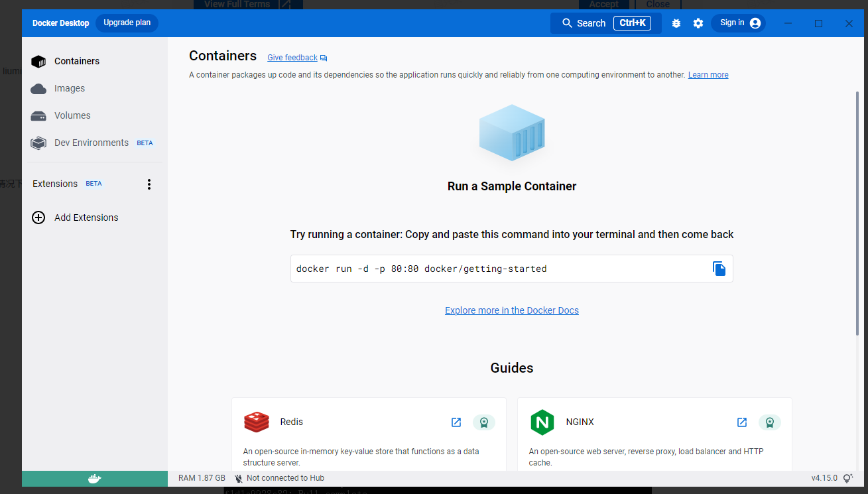
Task: Click the lightbulb tips icon in status bar
Action: 847,478
